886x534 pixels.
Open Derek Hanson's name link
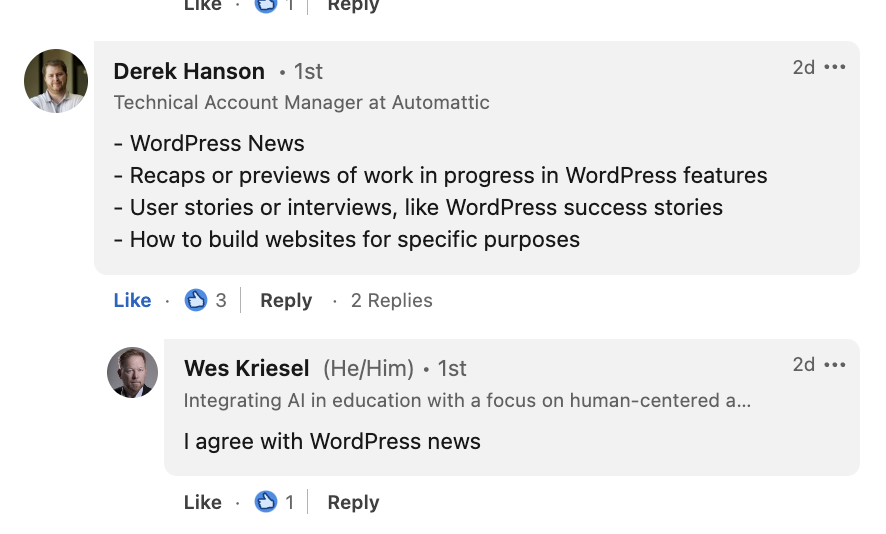click(x=189, y=71)
